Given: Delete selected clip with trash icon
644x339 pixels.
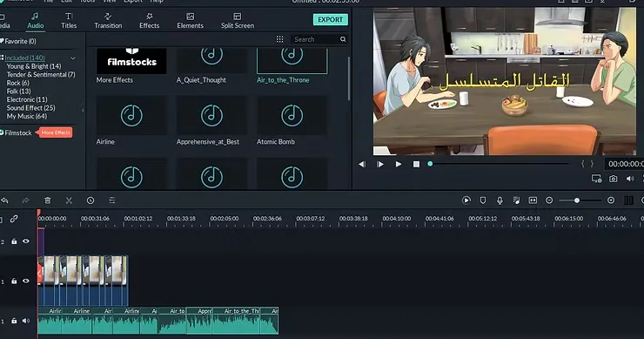Looking at the screenshot, I should [48, 200].
